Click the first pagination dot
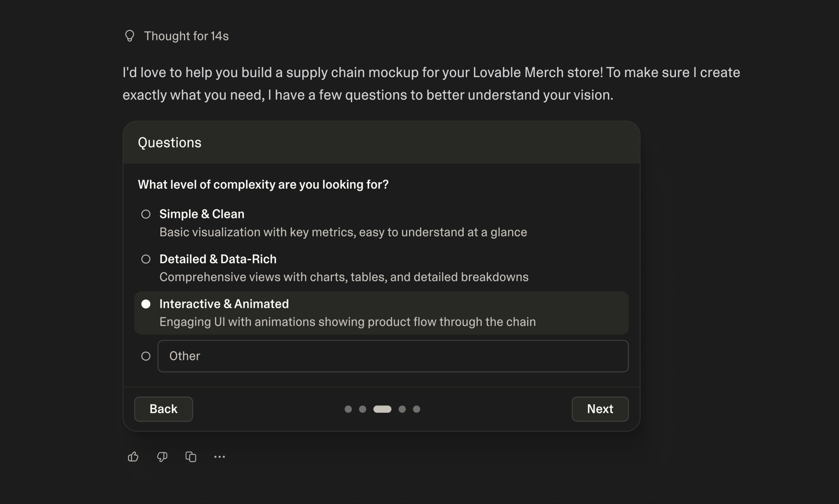This screenshot has width=839, height=504. (x=348, y=409)
